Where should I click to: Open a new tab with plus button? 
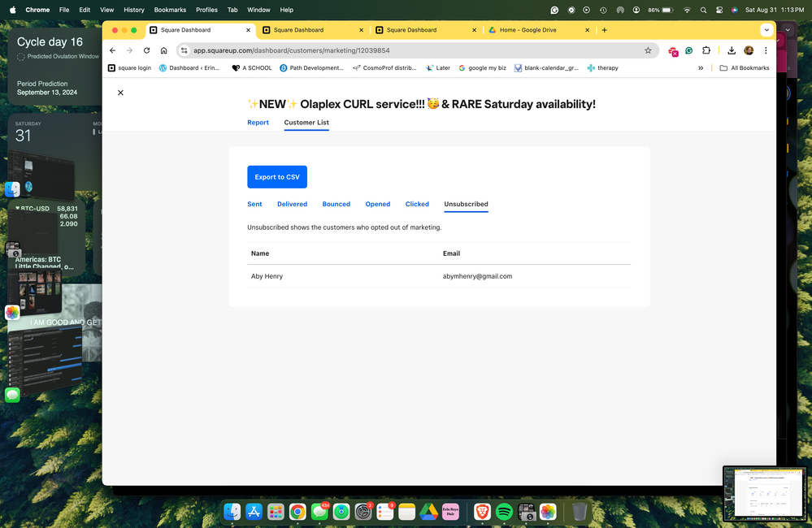click(604, 30)
